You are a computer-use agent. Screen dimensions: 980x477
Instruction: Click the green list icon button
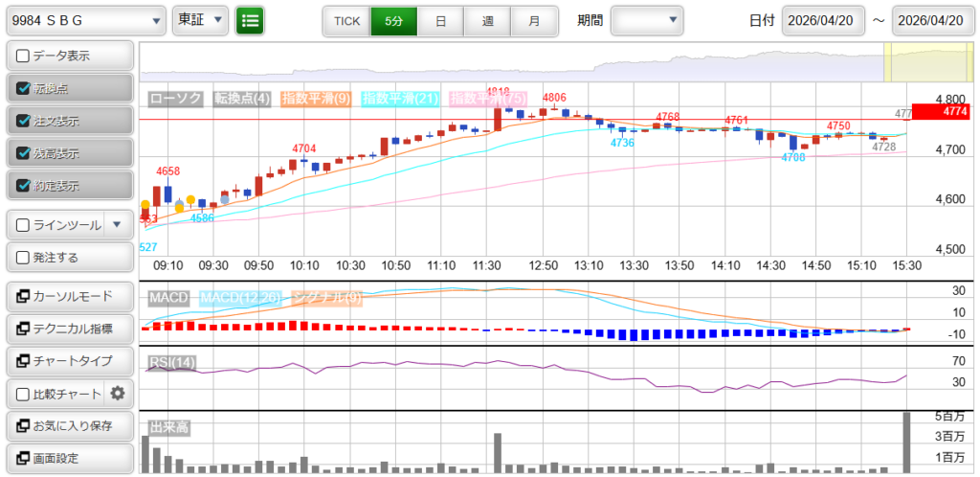(250, 20)
